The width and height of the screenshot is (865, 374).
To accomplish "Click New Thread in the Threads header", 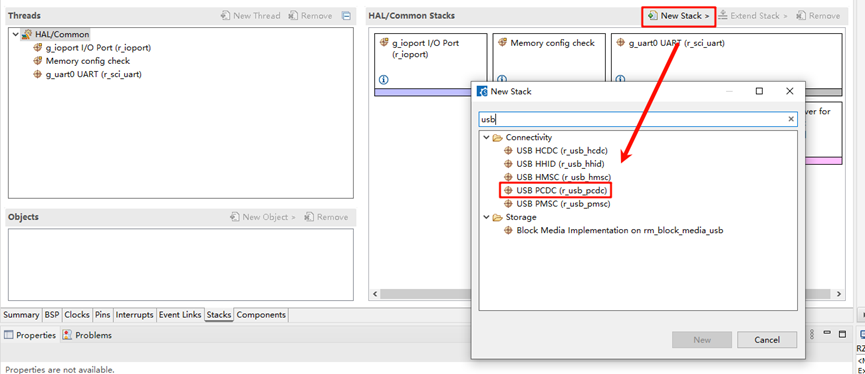I will click(x=250, y=16).
